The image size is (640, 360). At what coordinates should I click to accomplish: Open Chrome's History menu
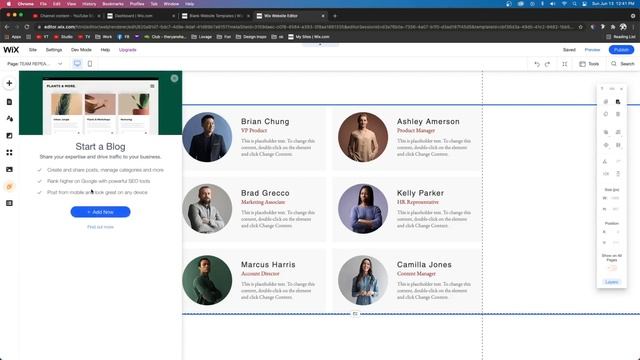point(89,4)
